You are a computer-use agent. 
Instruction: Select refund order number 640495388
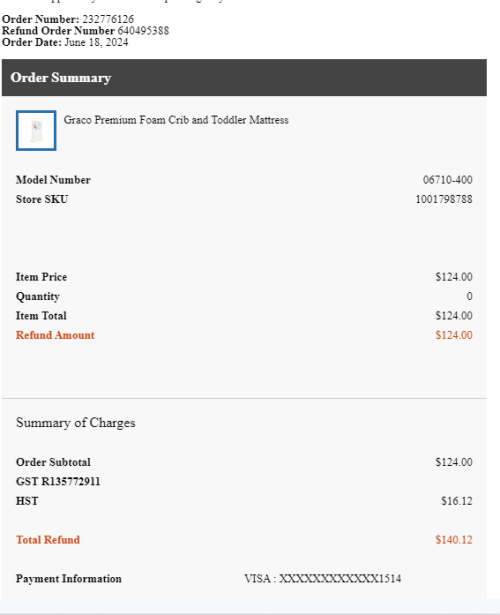144,31
